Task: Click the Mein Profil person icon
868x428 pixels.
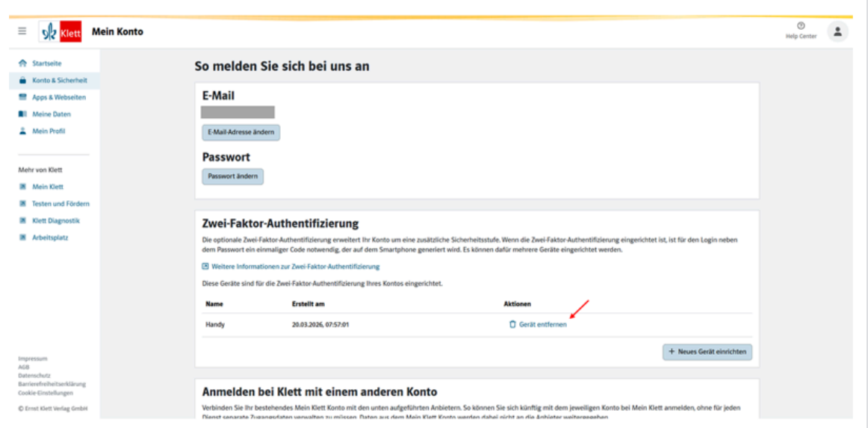Action: pyautogui.click(x=22, y=131)
